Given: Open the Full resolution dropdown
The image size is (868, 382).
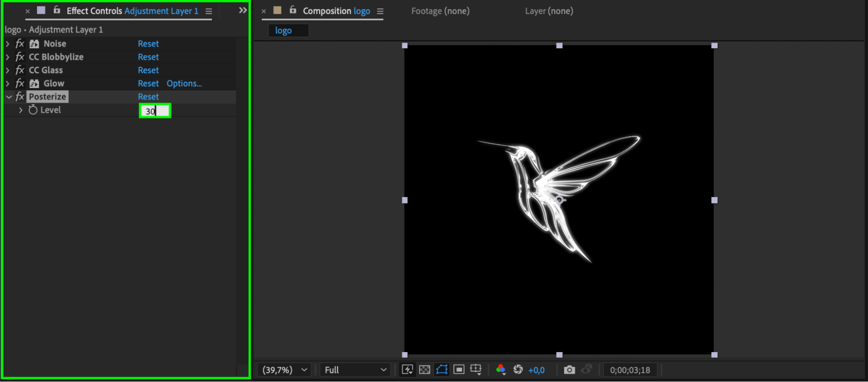Looking at the screenshot, I should [355, 370].
